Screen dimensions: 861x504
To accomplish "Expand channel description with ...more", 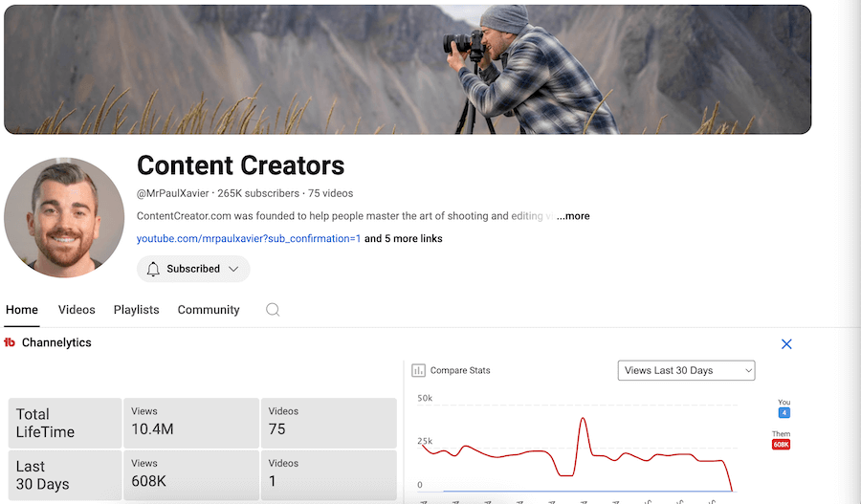I will pyautogui.click(x=573, y=216).
